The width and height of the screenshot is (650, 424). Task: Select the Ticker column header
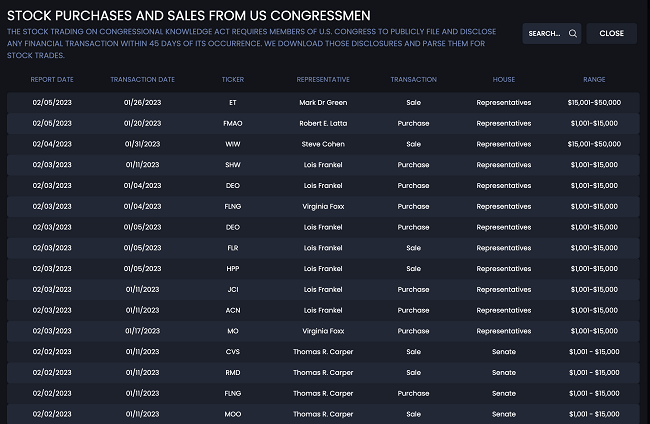(233, 80)
